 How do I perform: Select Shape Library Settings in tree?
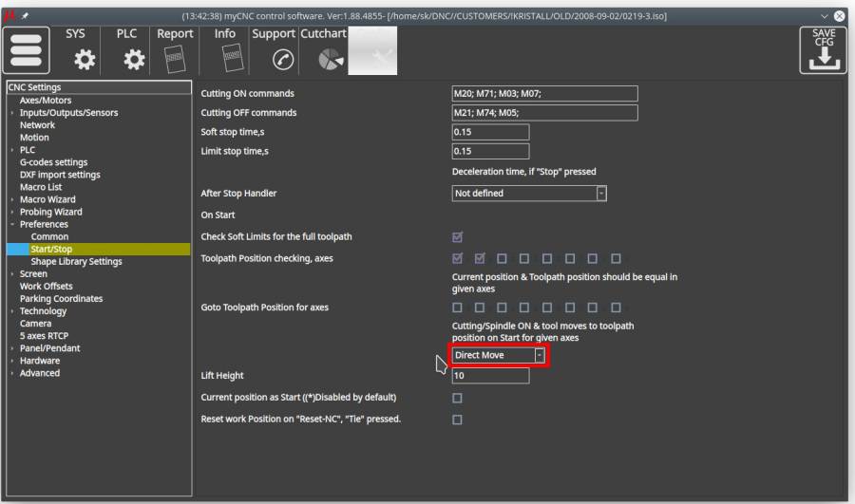click(x=77, y=261)
